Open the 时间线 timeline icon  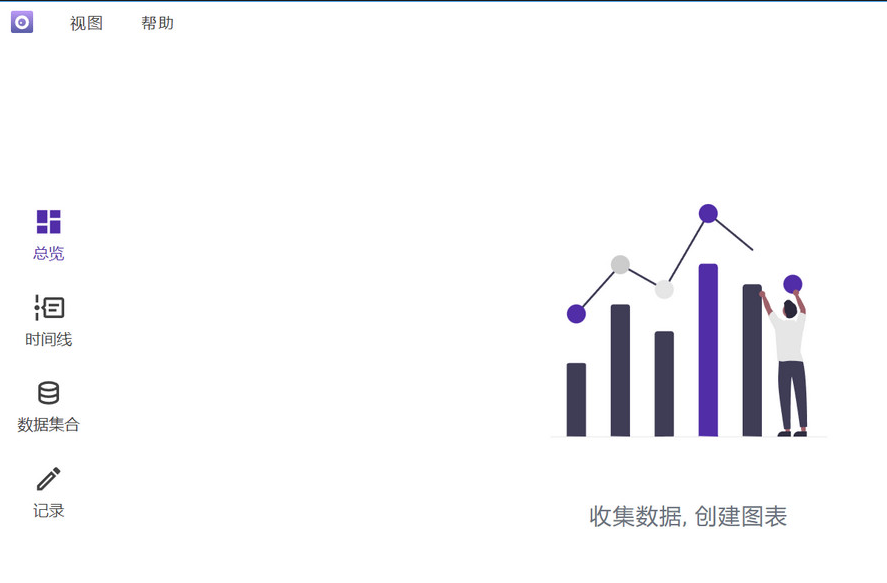click(49, 308)
